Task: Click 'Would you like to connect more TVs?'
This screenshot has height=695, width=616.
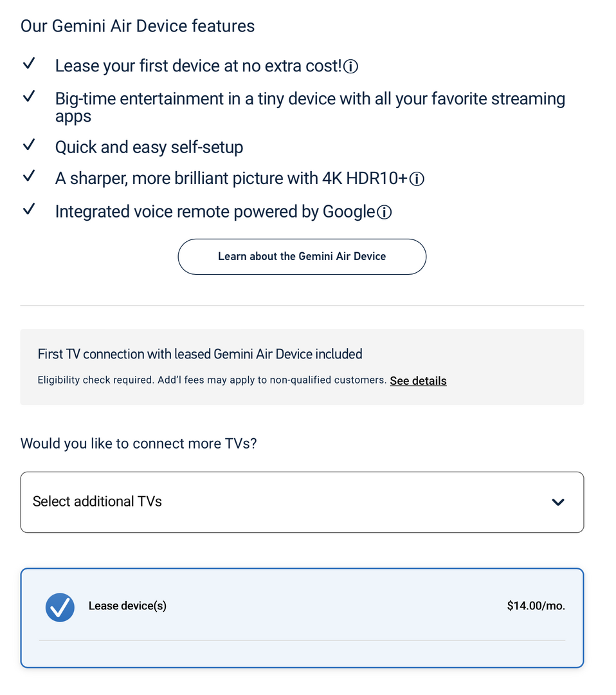Action: (138, 443)
